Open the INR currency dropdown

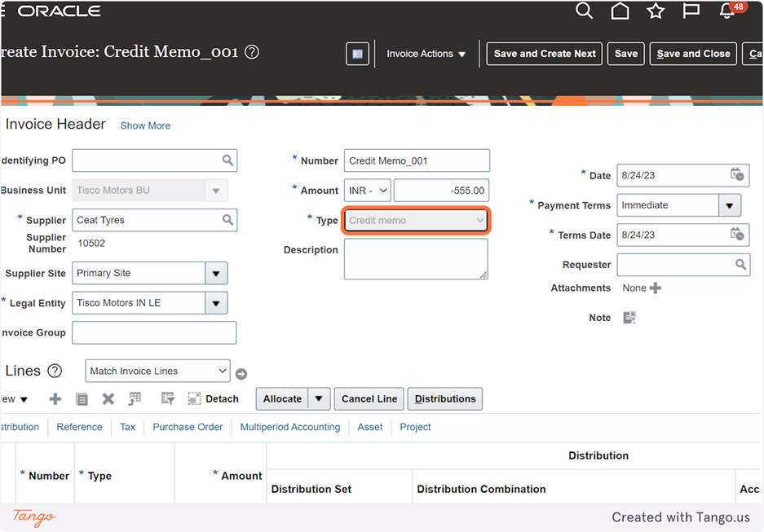click(x=368, y=191)
